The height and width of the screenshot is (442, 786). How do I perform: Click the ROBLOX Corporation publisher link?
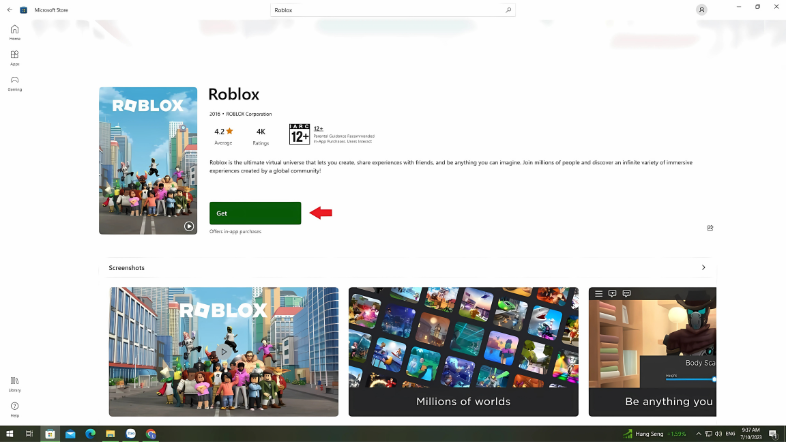(248, 114)
